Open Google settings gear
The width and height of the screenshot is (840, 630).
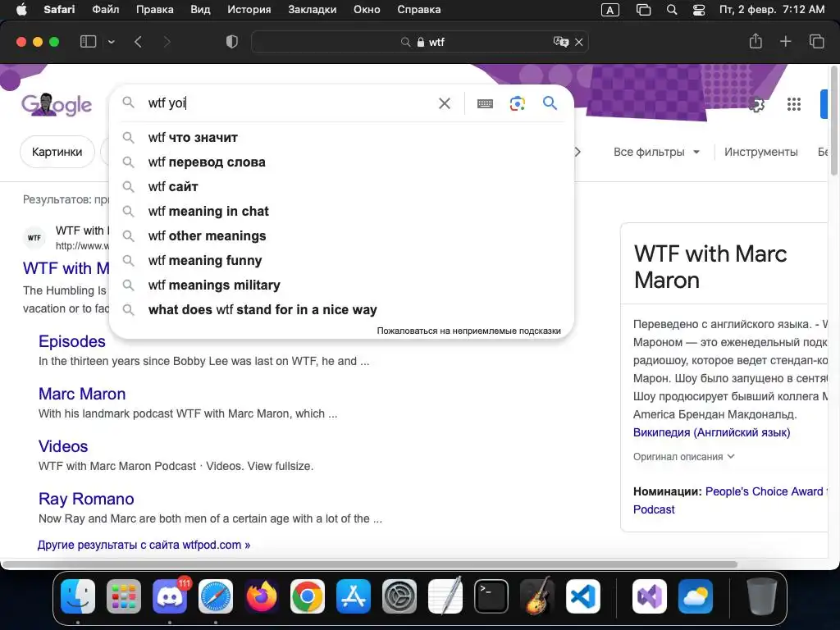pyautogui.click(x=756, y=104)
